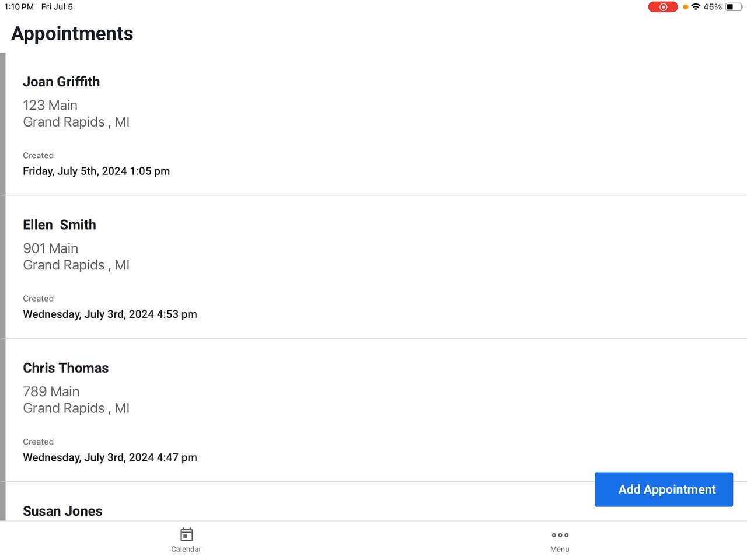Open the Susan Jones appointment
747x560 pixels.
tap(62, 511)
